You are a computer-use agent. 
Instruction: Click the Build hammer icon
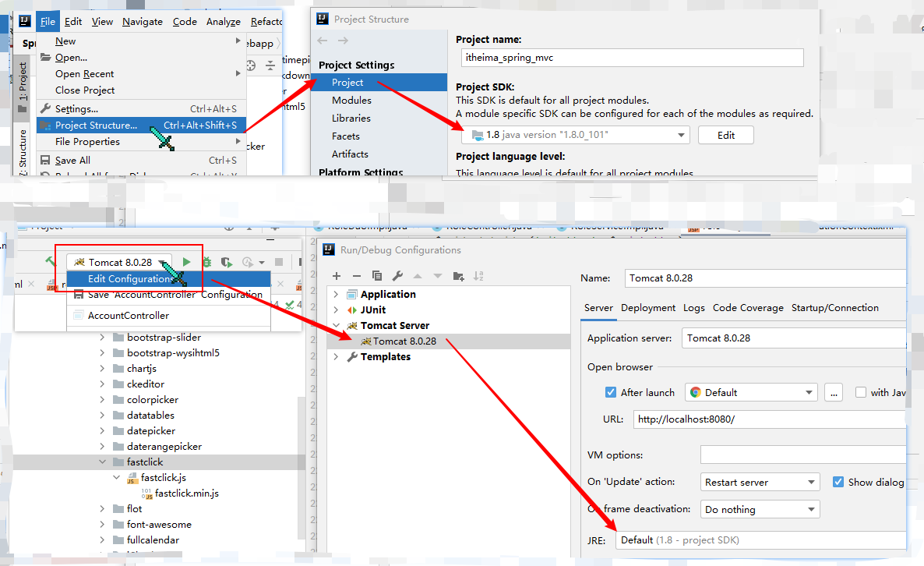pyautogui.click(x=51, y=263)
